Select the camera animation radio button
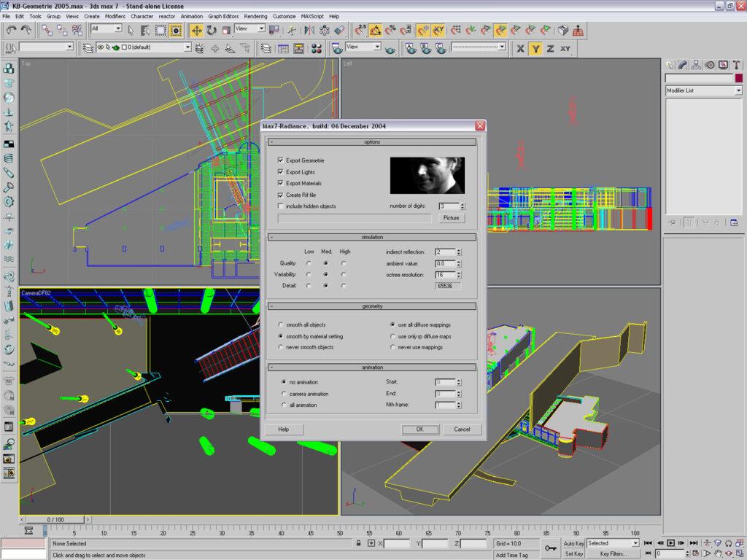 [x=283, y=393]
